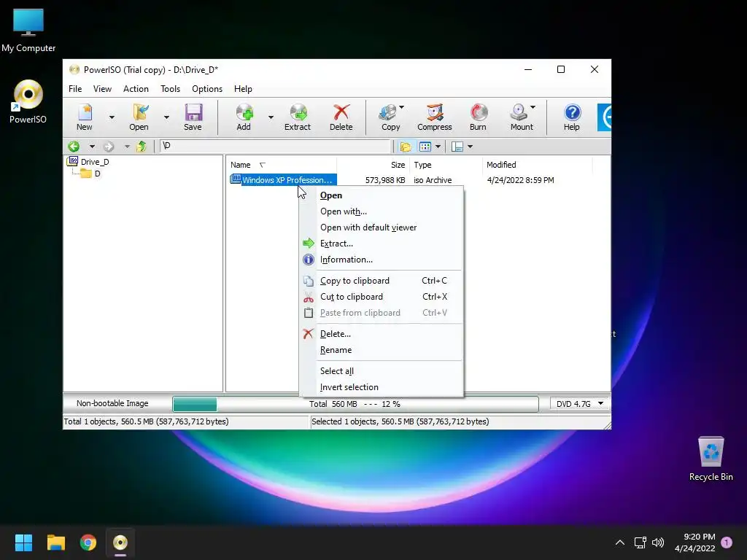Viewport: 747px width, 560px height.
Task: Toggle the folder tree panel icon
Action: pos(406,147)
